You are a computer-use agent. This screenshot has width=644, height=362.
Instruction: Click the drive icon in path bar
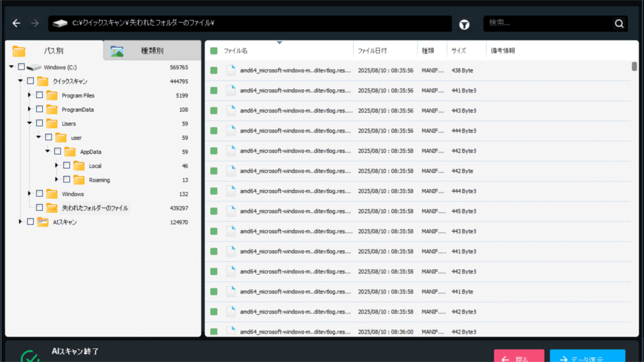(60, 23)
